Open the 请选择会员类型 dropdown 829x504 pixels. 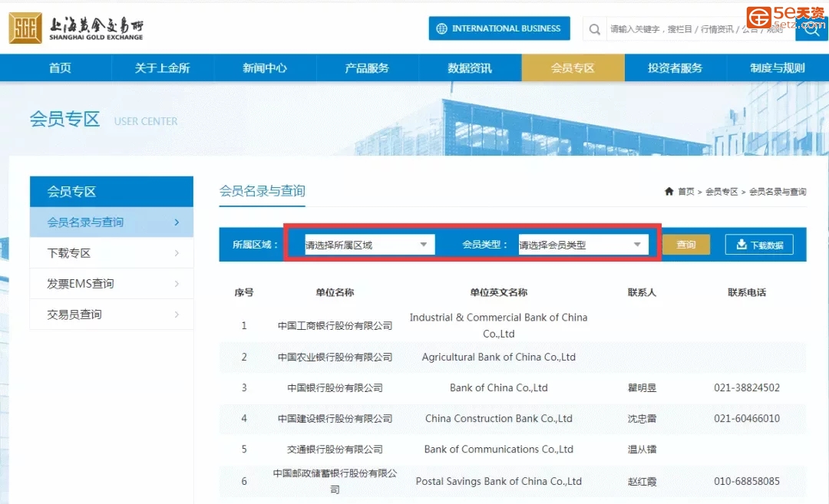click(583, 245)
